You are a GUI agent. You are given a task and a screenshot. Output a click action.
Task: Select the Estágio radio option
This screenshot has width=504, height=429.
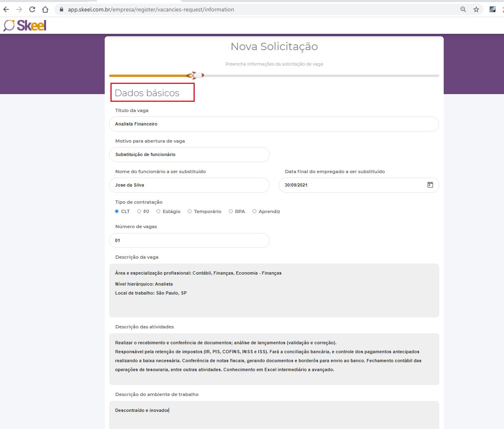158,211
